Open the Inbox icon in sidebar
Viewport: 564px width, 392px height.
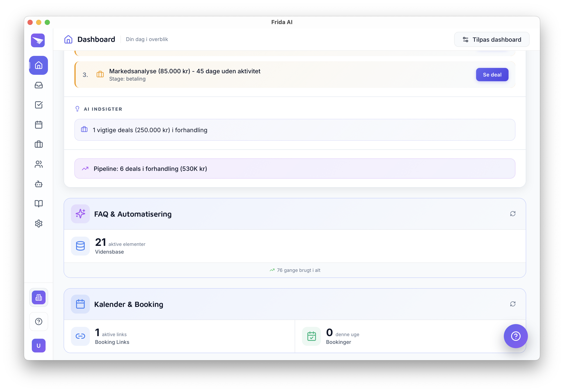click(38, 85)
